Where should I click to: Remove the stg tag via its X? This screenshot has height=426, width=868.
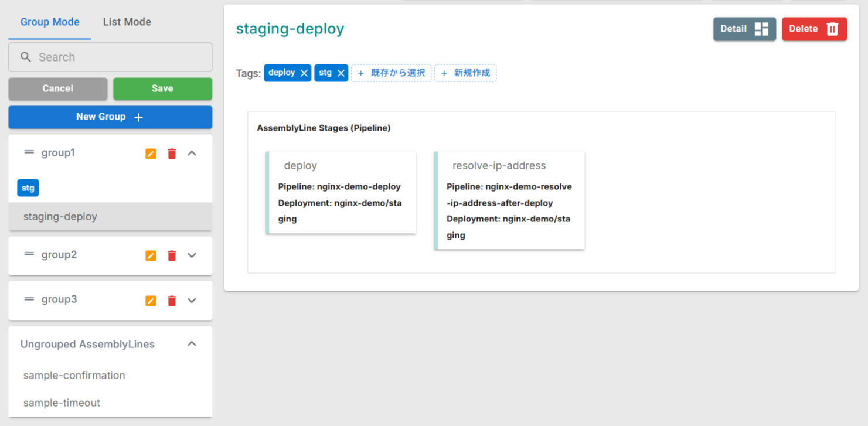click(x=341, y=73)
